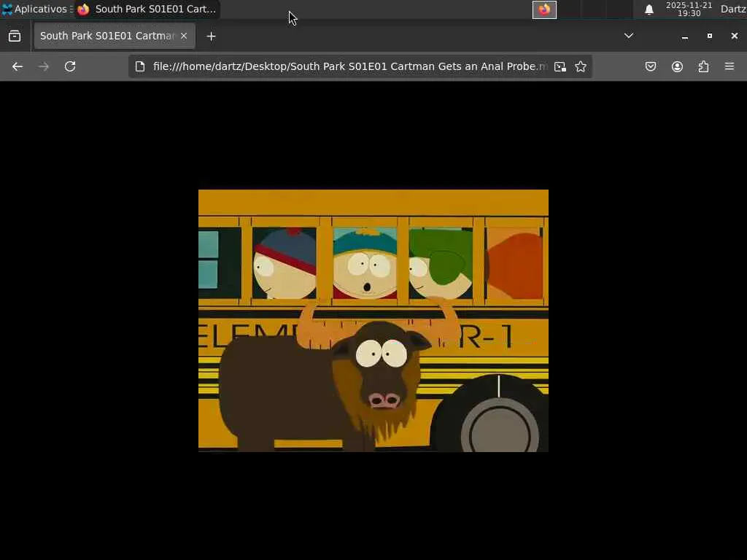747x560 pixels.
Task: Close the Firefox window
Action: pyautogui.click(x=735, y=36)
